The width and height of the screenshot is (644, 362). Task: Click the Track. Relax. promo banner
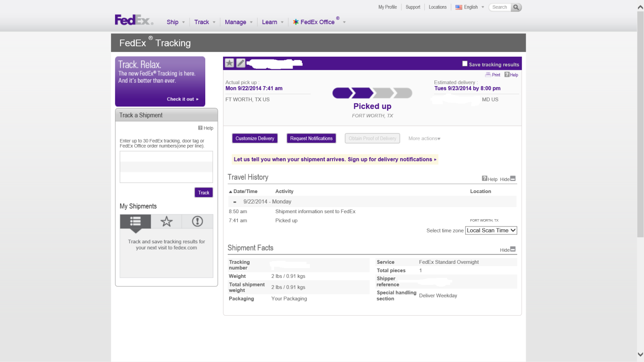160,81
